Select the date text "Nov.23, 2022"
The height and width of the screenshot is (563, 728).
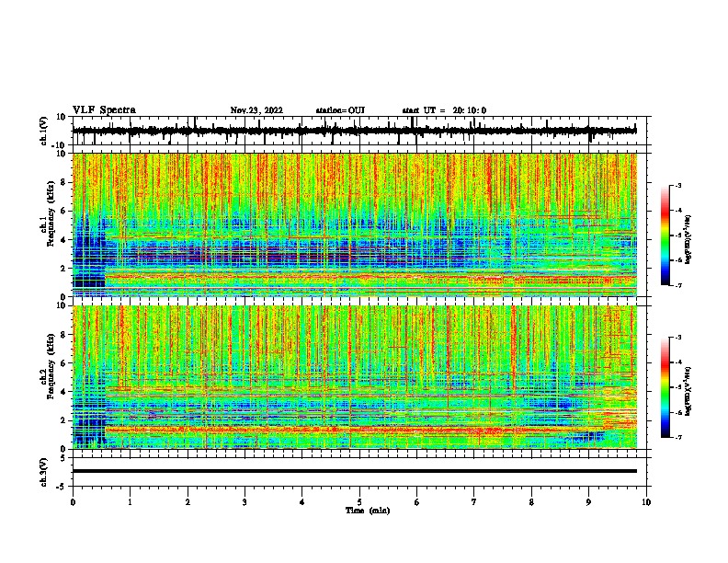pyautogui.click(x=256, y=110)
